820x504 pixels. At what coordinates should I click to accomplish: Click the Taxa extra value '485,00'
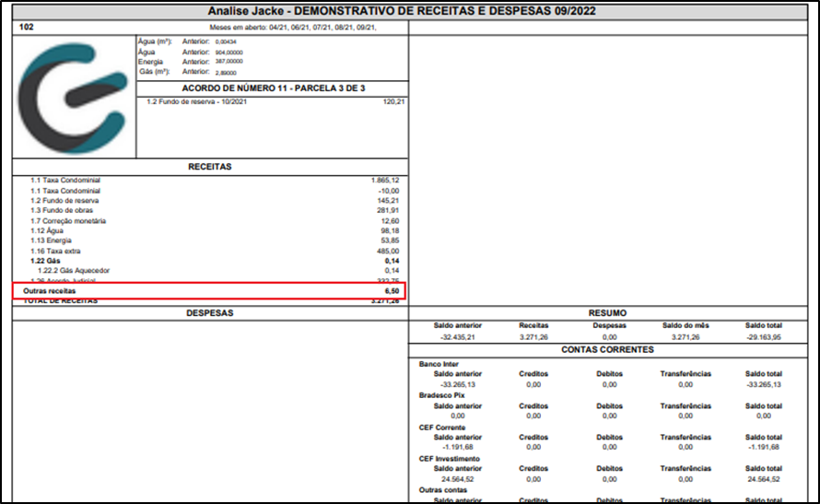(388, 251)
